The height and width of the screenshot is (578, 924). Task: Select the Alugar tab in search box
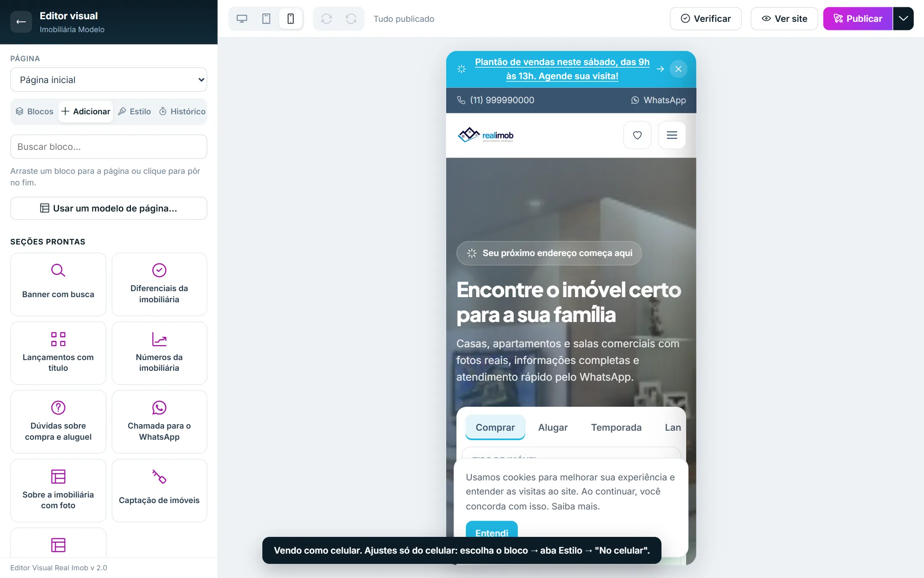click(x=553, y=427)
